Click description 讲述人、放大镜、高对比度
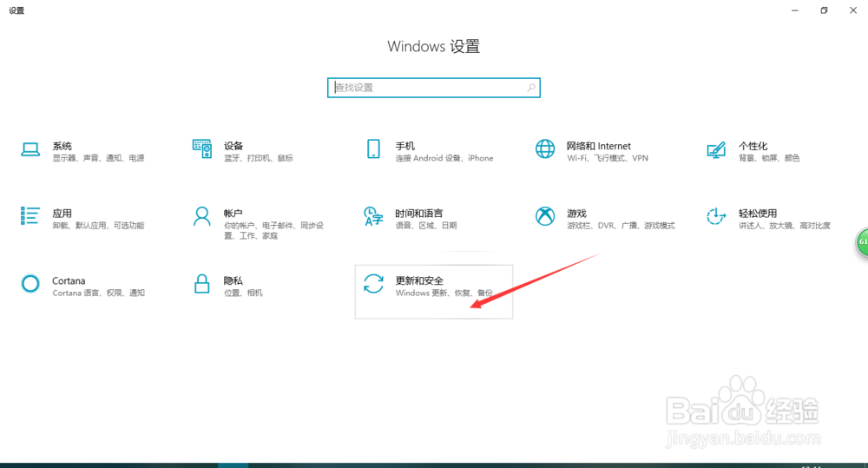The height and width of the screenshot is (468, 868). pos(785,226)
